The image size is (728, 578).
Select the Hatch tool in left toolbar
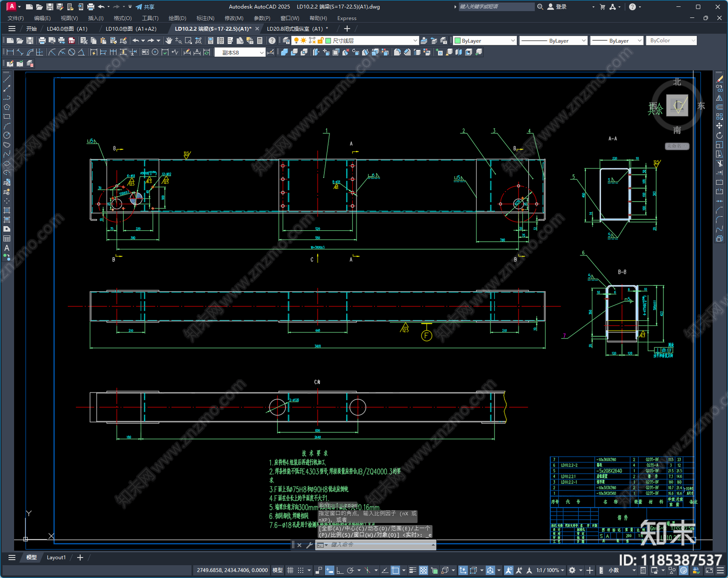[7, 210]
